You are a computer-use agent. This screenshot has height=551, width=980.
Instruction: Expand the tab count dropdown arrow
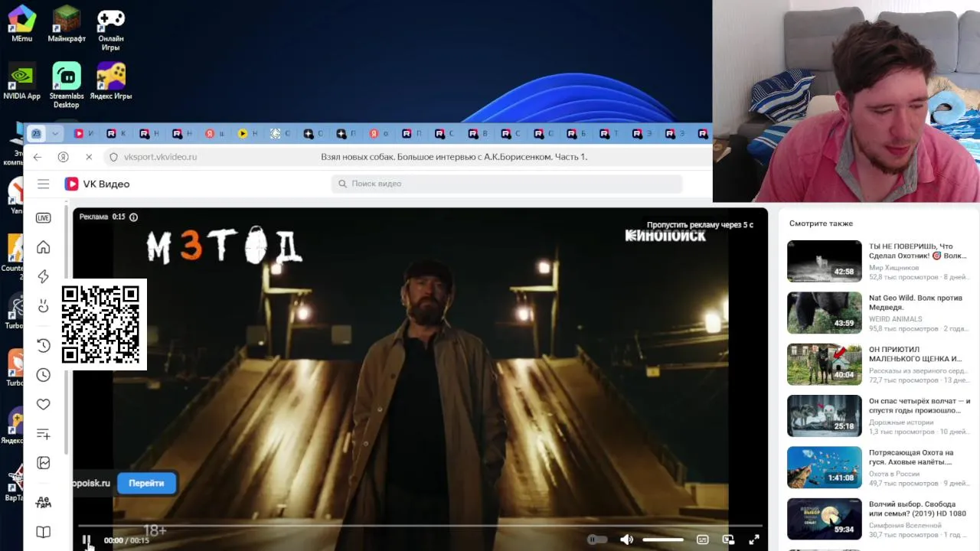[55, 133]
